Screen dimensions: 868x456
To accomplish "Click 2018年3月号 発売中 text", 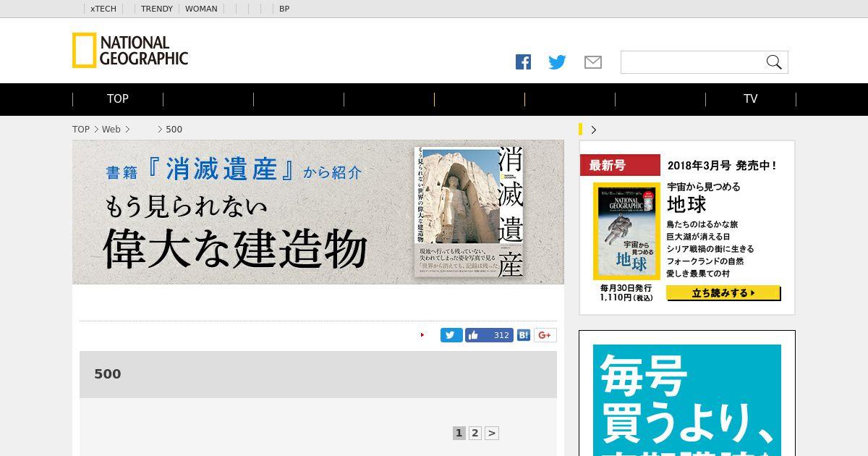I will [722, 166].
